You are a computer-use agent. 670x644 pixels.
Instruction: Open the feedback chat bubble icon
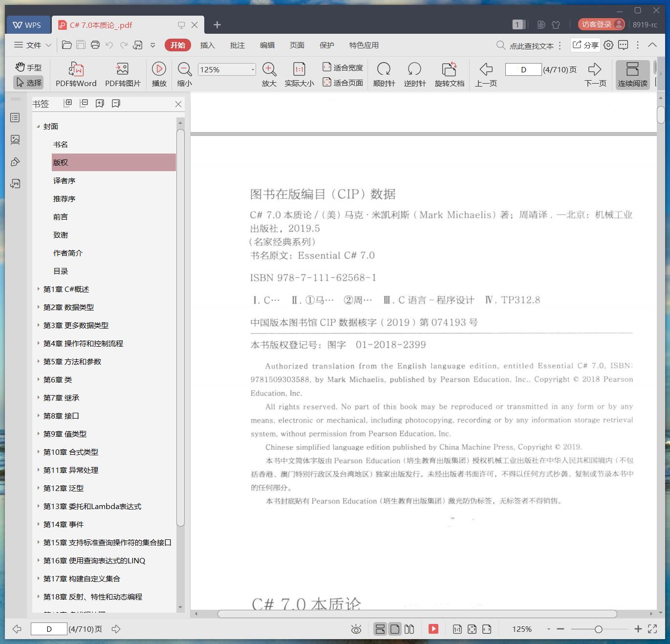coord(623,45)
